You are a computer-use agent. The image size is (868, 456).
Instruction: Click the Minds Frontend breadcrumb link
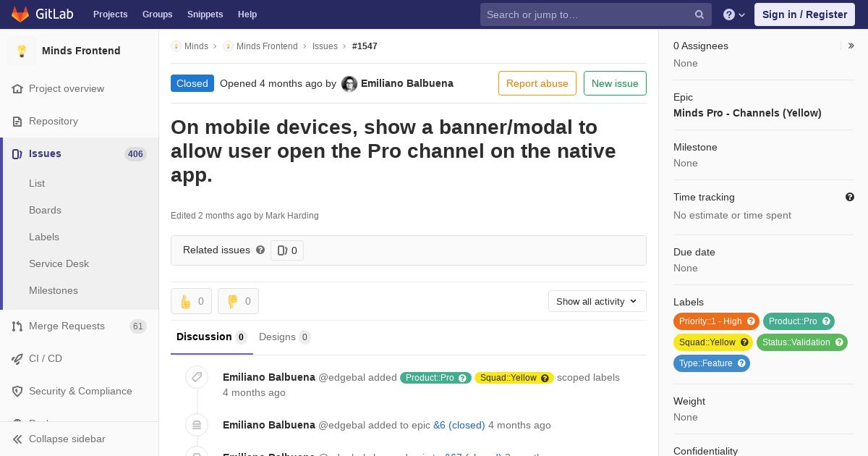tap(267, 46)
